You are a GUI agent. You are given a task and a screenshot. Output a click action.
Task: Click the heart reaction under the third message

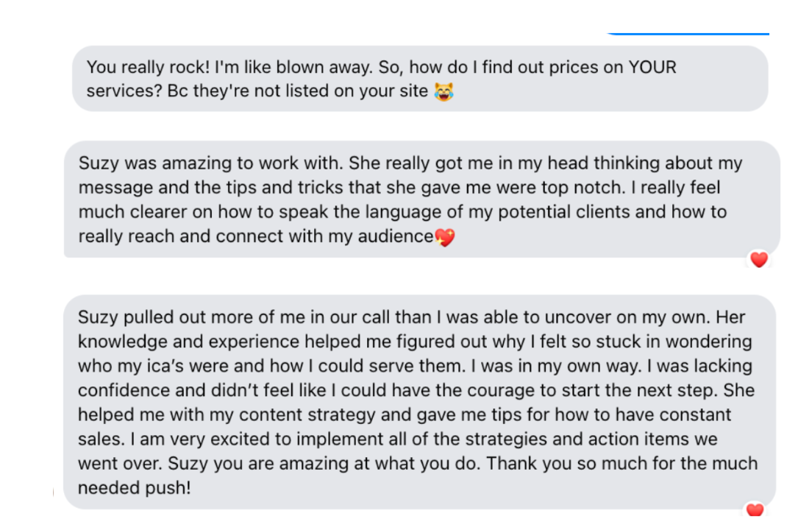(755, 509)
